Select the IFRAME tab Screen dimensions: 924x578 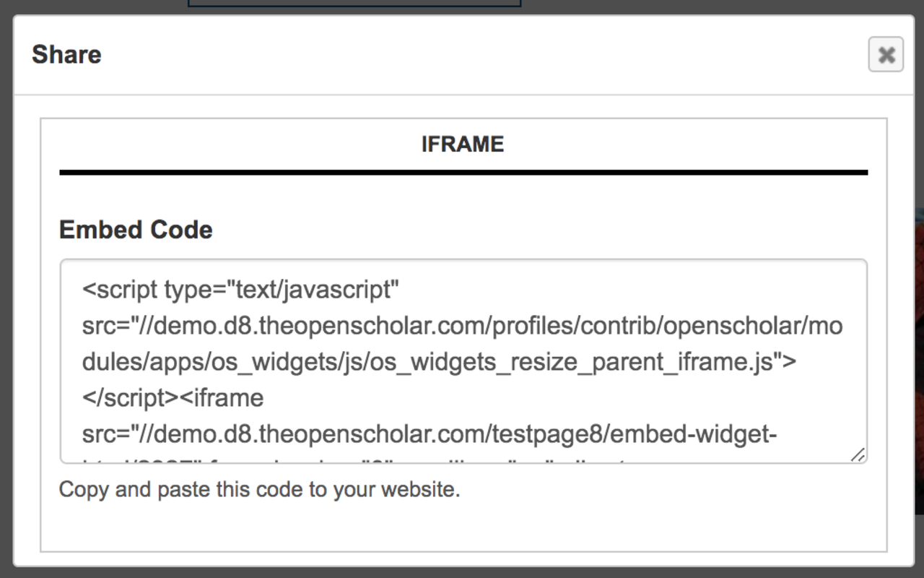(463, 144)
